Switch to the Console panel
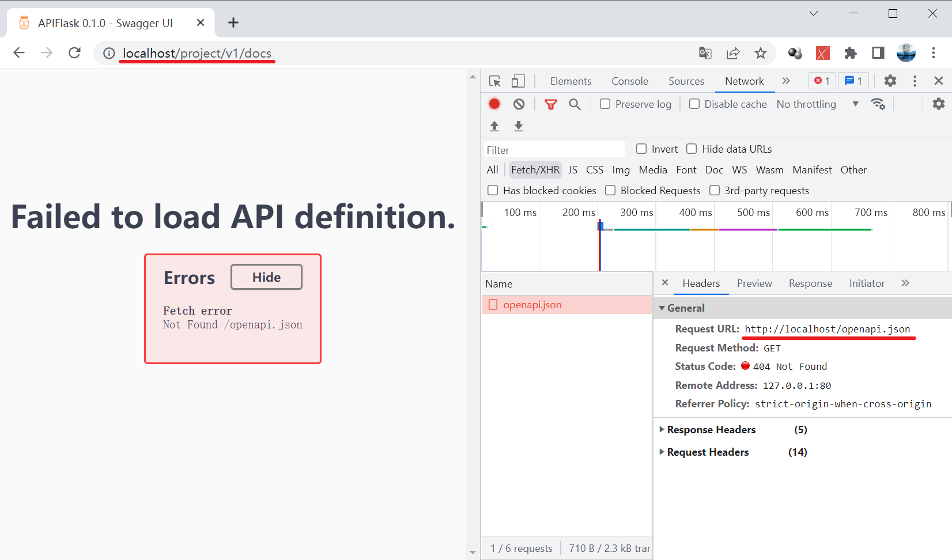Screen dimensions: 952x560 click(x=629, y=81)
